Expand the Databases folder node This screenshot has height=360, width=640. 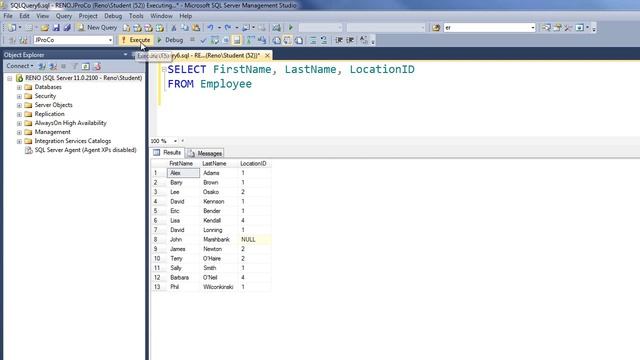(19, 87)
